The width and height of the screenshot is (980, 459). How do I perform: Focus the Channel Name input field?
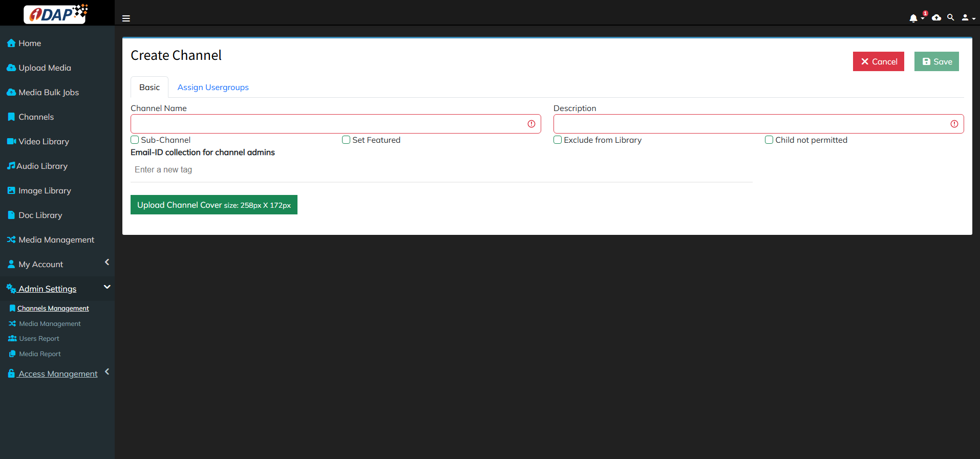(x=328, y=124)
